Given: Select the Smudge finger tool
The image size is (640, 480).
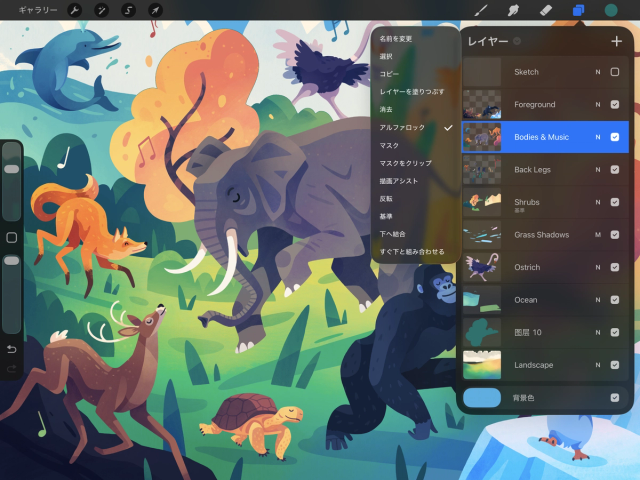Looking at the screenshot, I should (x=513, y=10).
